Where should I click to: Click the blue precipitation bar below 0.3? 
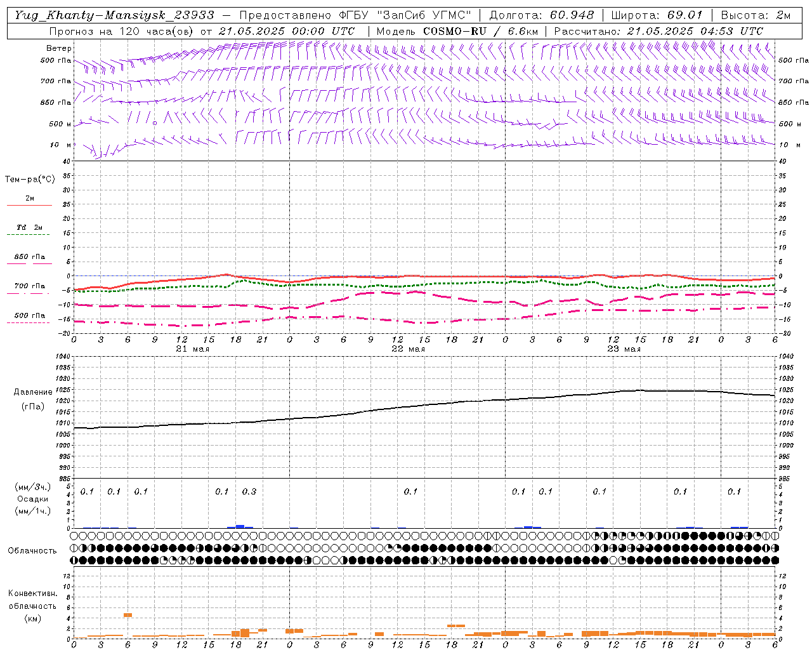click(240, 526)
